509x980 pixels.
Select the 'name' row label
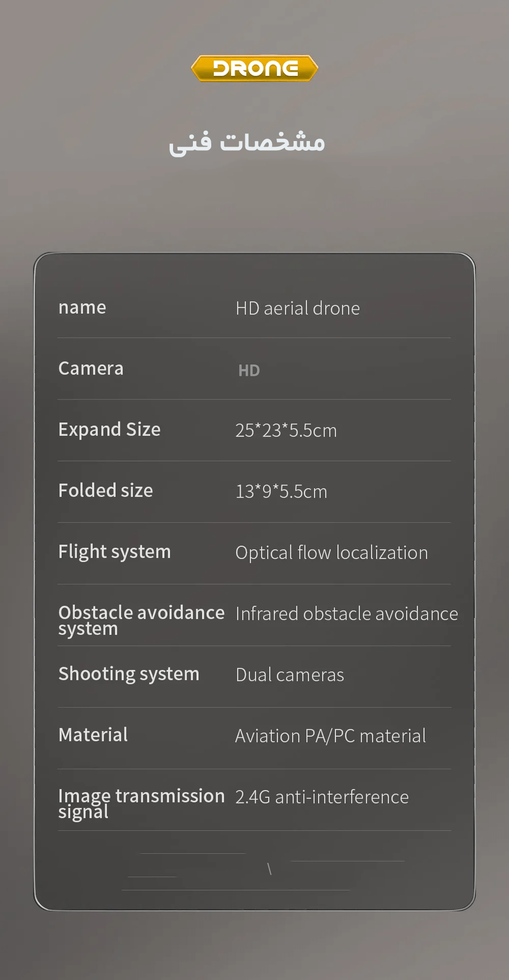[82, 307]
